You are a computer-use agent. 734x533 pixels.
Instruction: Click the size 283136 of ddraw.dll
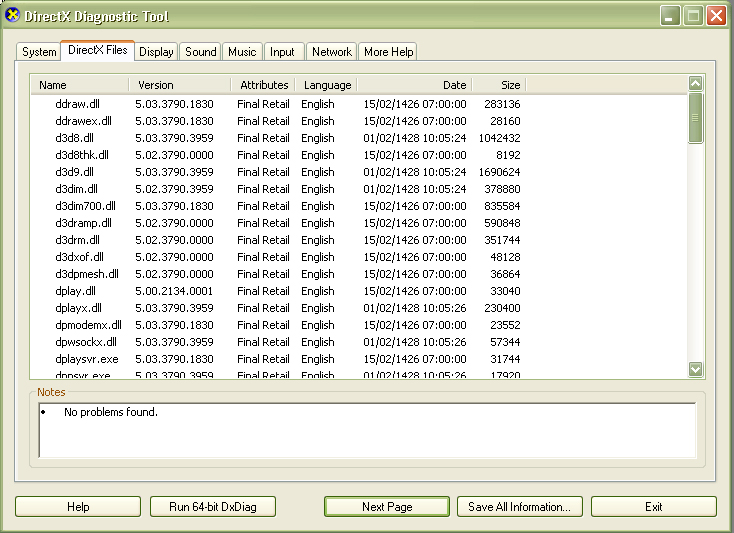click(502, 104)
